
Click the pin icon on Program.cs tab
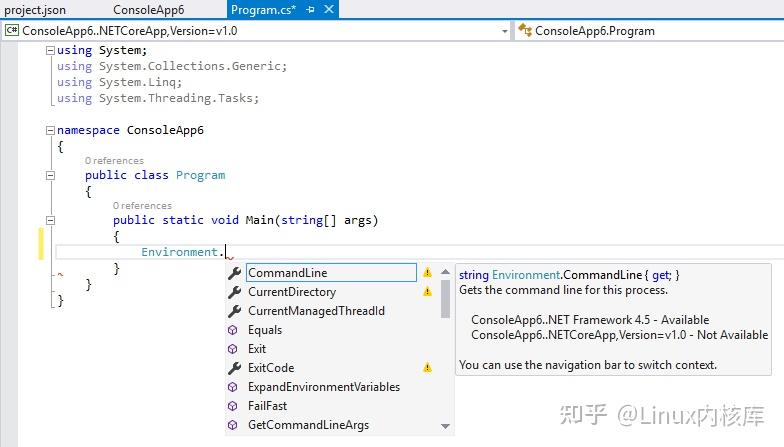pyautogui.click(x=310, y=10)
